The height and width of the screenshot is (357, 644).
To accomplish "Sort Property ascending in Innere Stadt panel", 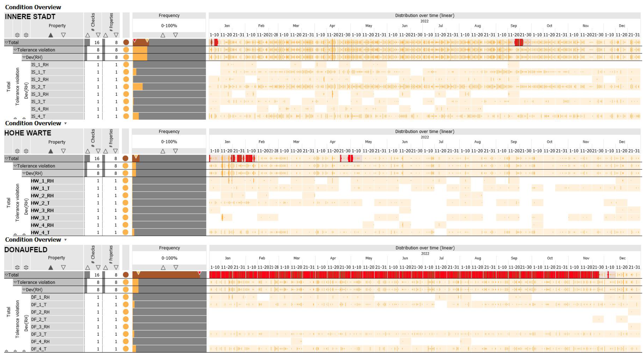I will point(50,35).
